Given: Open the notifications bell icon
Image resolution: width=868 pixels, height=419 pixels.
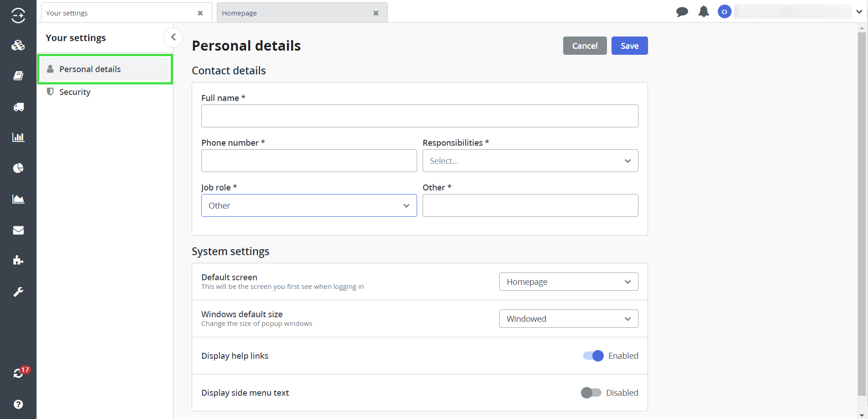Looking at the screenshot, I should 703,12.
